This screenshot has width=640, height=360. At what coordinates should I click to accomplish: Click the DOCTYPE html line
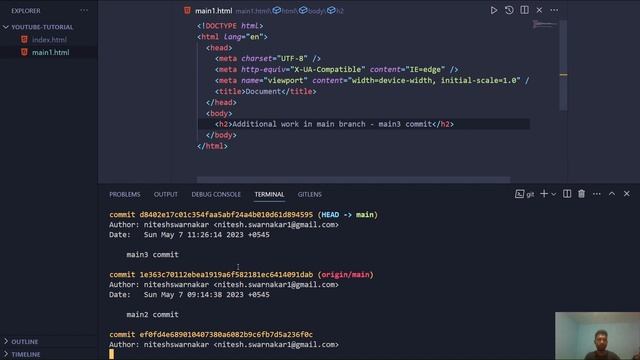coord(230,26)
